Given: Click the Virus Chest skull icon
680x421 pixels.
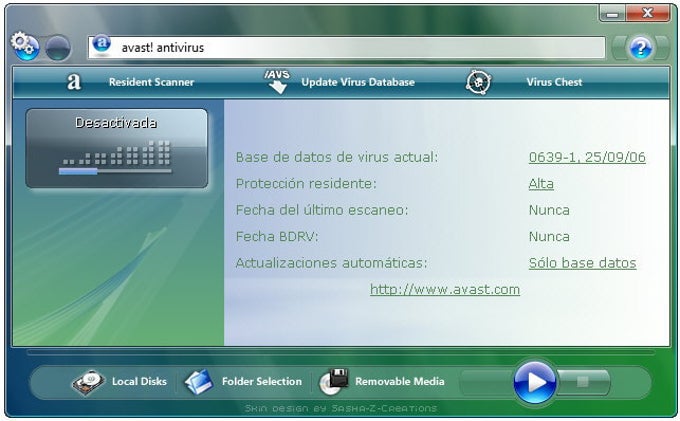Looking at the screenshot, I should point(478,82).
